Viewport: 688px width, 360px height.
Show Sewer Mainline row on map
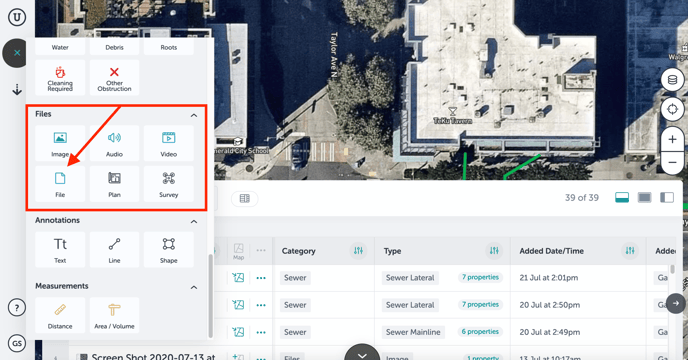238,332
